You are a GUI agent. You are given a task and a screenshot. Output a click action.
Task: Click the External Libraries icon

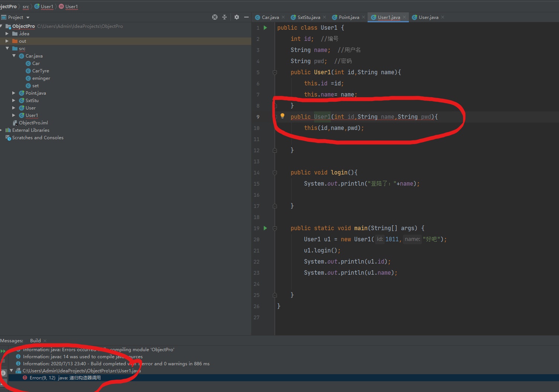(8, 130)
